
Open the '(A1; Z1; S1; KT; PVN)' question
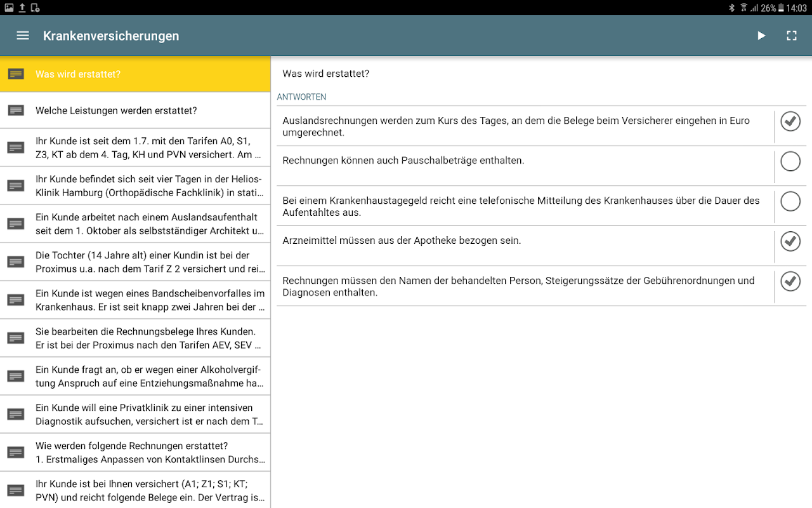point(135,490)
